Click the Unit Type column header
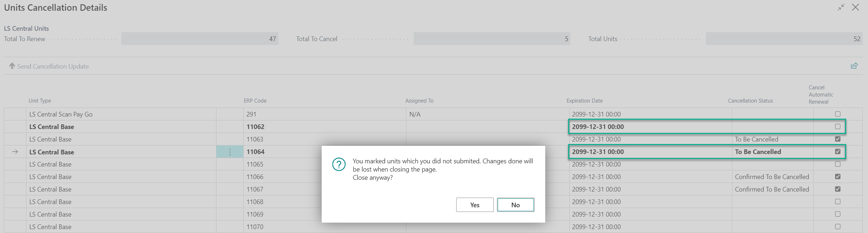Screen dimensions: 868x233 tap(40, 101)
